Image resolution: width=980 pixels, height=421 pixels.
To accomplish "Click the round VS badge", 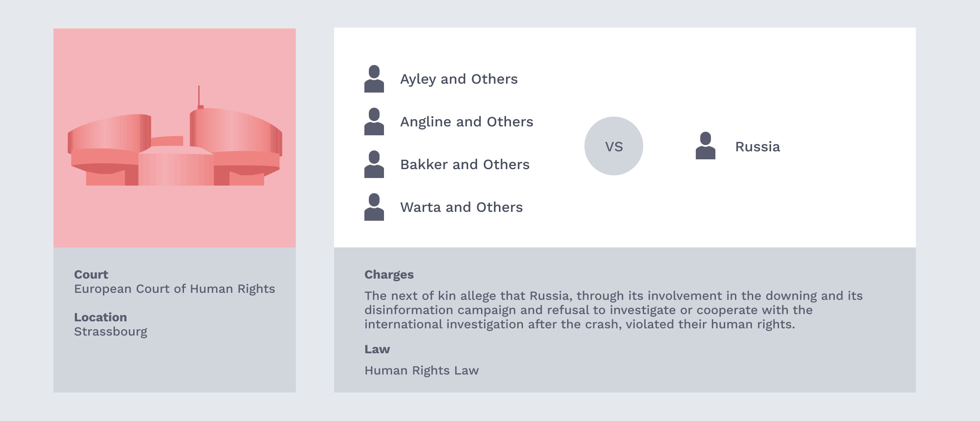I will click(x=614, y=146).
